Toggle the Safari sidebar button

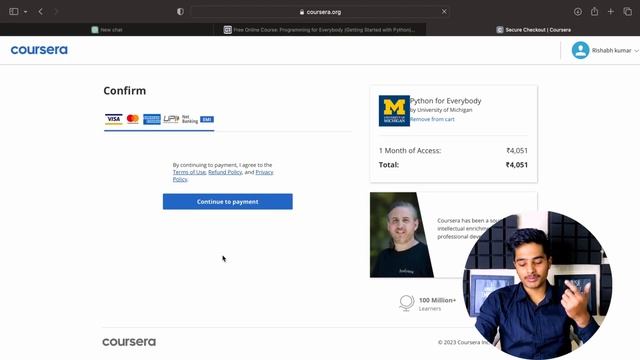tap(13, 12)
